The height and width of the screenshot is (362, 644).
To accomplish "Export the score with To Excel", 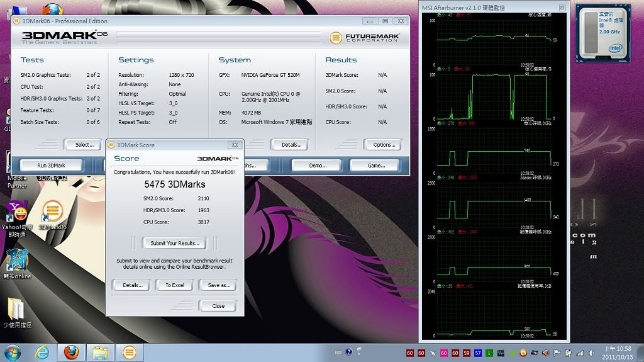I will (175, 285).
